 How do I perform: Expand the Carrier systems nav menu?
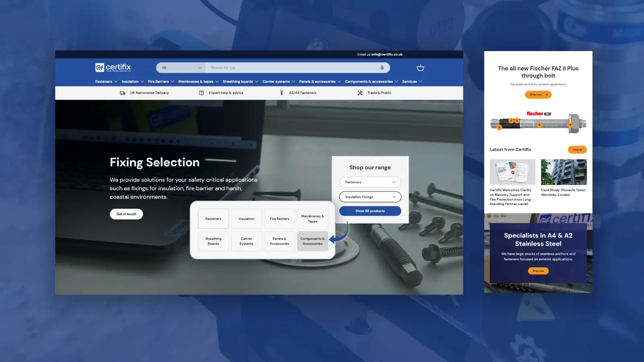pos(279,82)
